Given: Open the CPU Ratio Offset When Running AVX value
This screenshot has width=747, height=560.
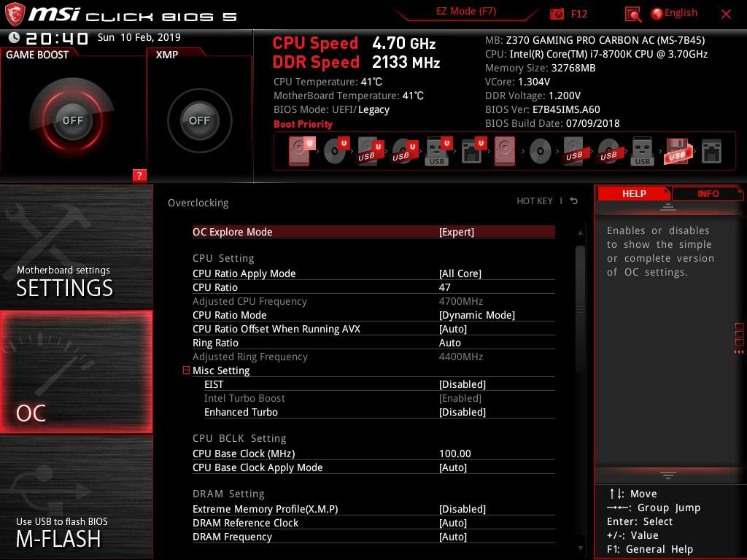Looking at the screenshot, I should [453, 329].
